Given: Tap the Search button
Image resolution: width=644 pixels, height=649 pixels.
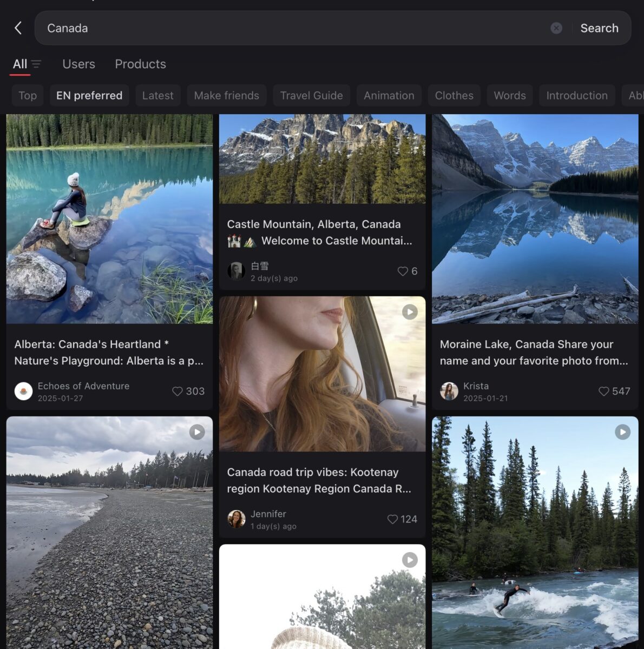Looking at the screenshot, I should point(599,28).
